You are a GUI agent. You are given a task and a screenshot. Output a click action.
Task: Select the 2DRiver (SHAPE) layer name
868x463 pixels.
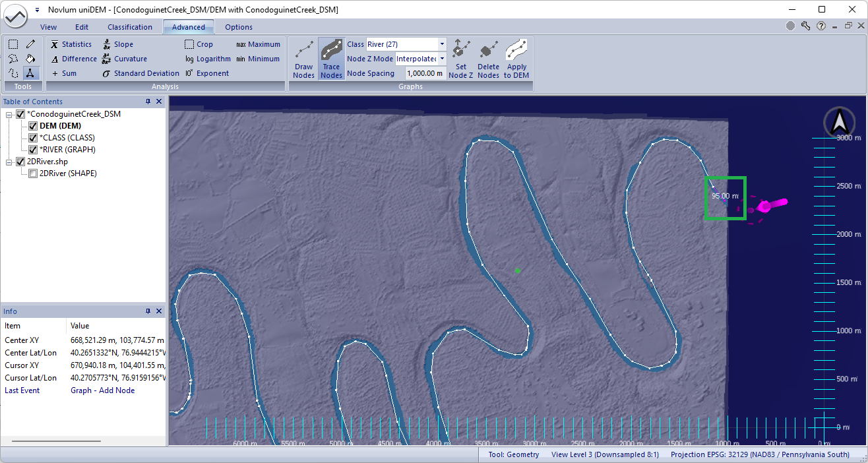click(68, 173)
